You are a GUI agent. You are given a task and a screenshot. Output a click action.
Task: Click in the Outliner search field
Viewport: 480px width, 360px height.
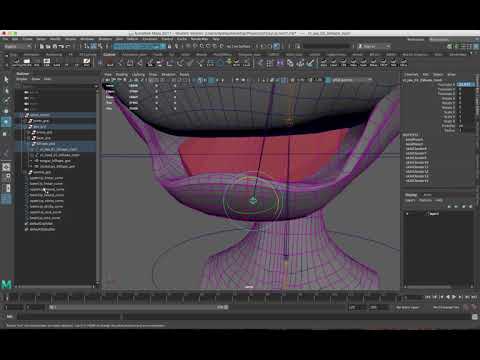click(x=57, y=86)
